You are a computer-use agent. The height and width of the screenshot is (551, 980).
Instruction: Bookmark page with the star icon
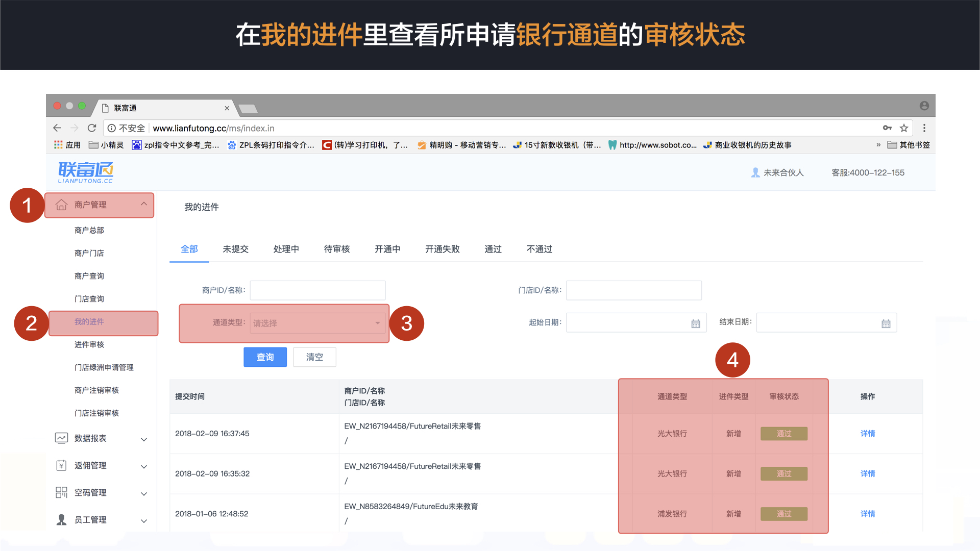[x=904, y=128]
